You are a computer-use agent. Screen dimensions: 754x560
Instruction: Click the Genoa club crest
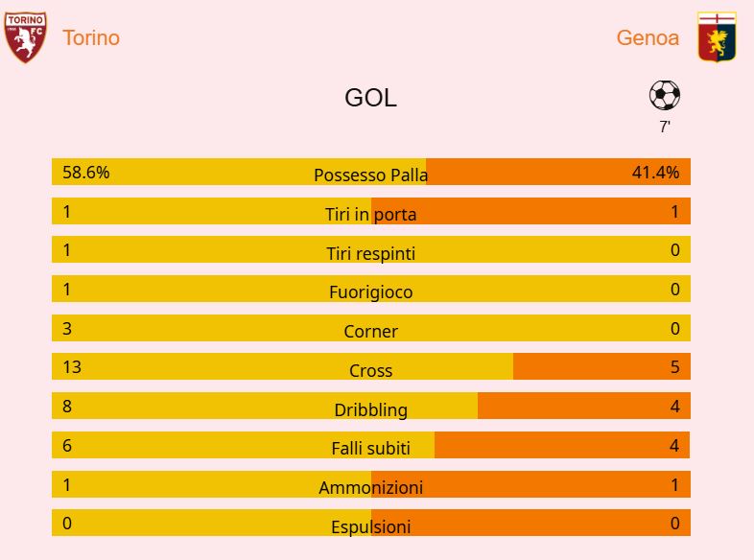[716, 38]
